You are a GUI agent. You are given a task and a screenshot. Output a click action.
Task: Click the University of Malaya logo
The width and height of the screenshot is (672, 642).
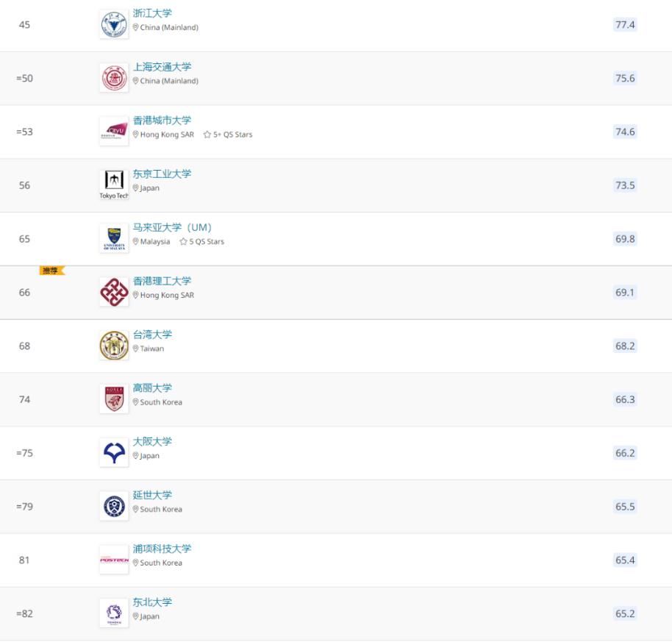pyautogui.click(x=114, y=239)
